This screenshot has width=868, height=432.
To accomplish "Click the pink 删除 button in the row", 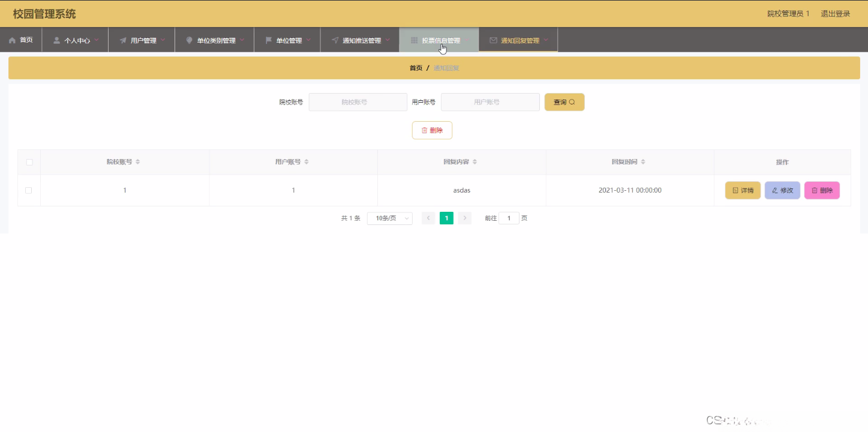I will point(822,190).
